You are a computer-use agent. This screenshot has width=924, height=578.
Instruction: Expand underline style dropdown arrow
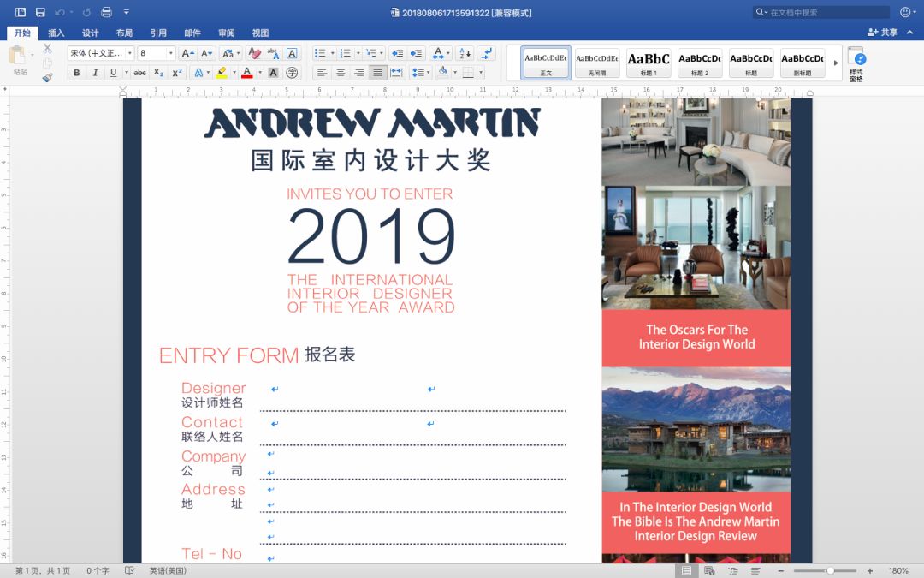pos(126,73)
